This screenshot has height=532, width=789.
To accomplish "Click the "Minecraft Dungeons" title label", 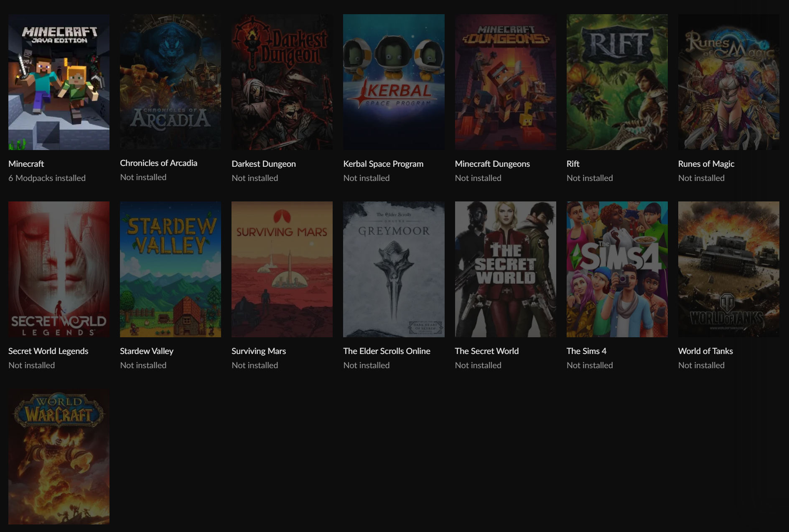I will pos(492,164).
